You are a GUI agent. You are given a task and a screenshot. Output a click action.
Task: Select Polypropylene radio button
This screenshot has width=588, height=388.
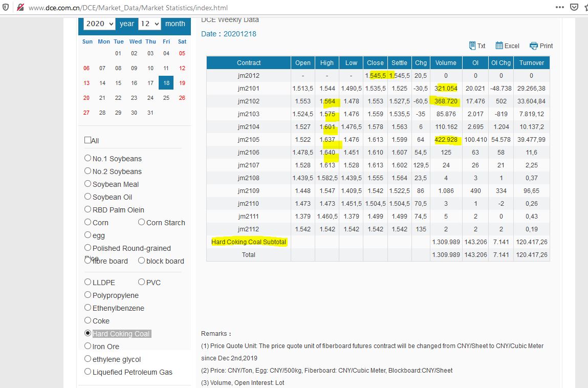click(88, 294)
